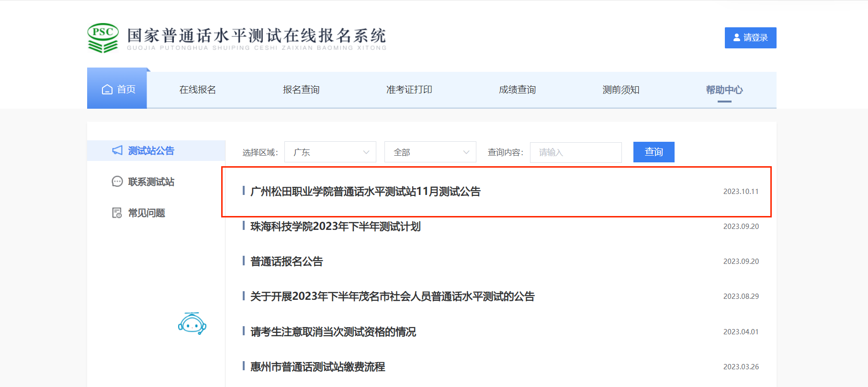Click the 查询内容 label
Viewport: 868px width, 387px height.
[x=506, y=152]
